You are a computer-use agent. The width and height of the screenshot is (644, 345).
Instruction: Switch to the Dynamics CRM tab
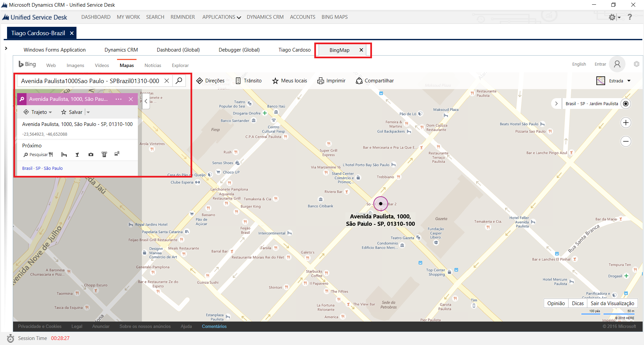pyautogui.click(x=121, y=50)
